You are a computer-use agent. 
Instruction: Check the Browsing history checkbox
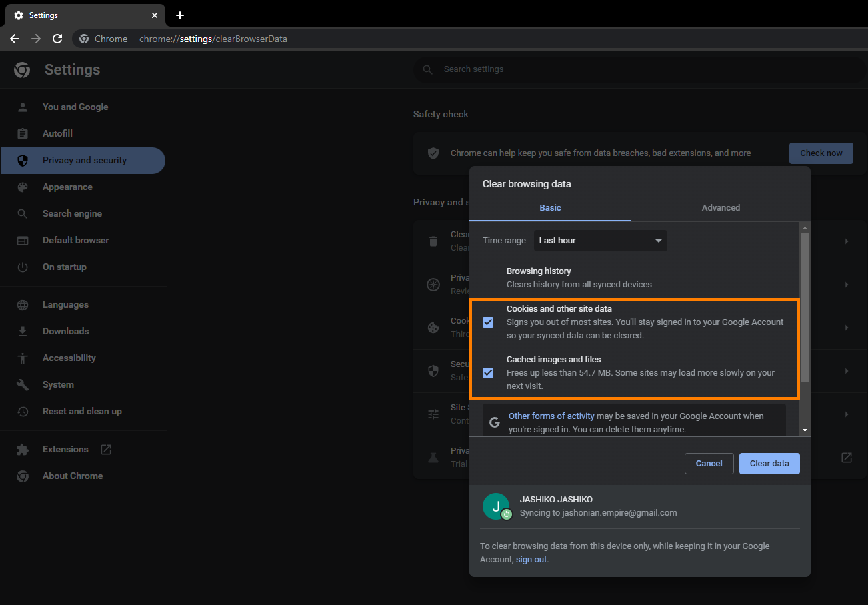pyautogui.click(x=488, y=277)
